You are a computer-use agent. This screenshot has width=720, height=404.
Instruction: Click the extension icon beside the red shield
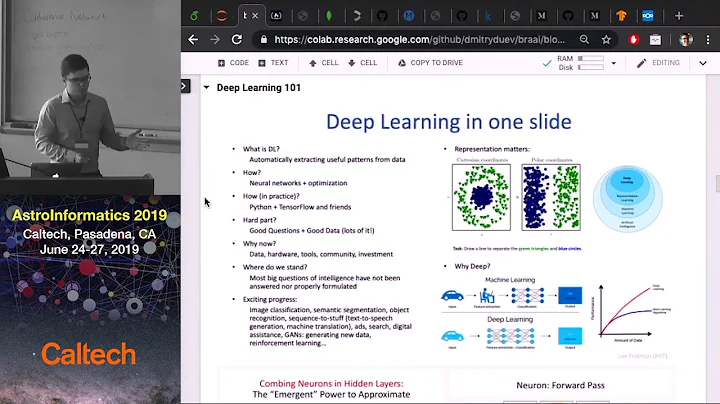tap(655, 40)
